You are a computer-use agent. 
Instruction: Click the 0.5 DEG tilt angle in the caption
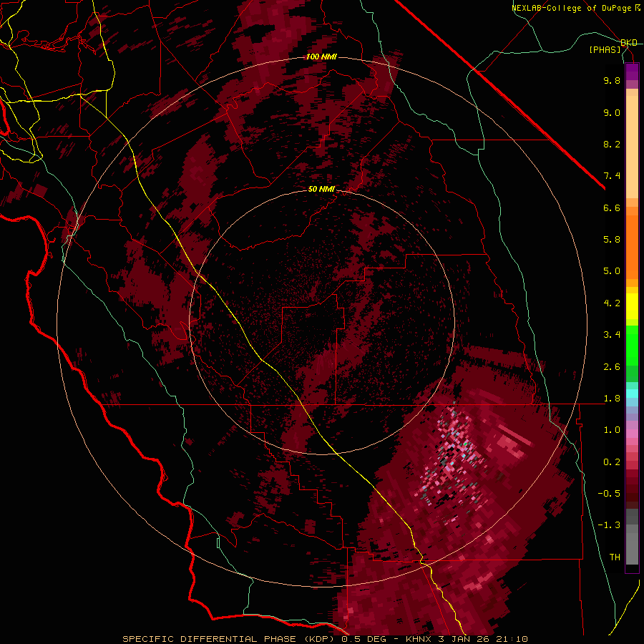(364, 639)
